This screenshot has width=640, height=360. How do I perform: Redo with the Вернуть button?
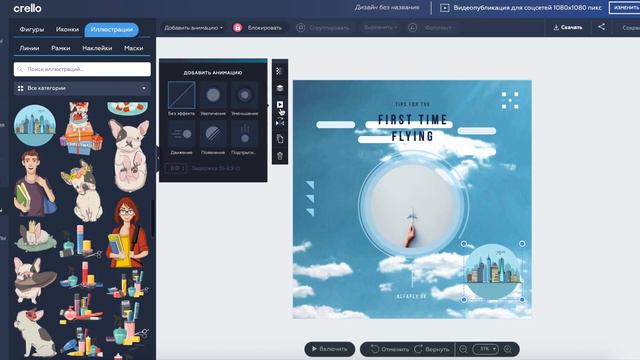tap(432, 349)
